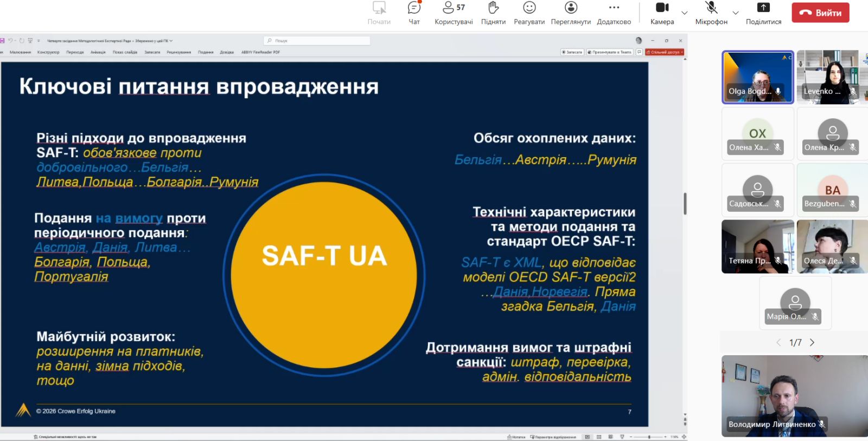Select Olga Bogd... participant video tile

tap(757, 77)
